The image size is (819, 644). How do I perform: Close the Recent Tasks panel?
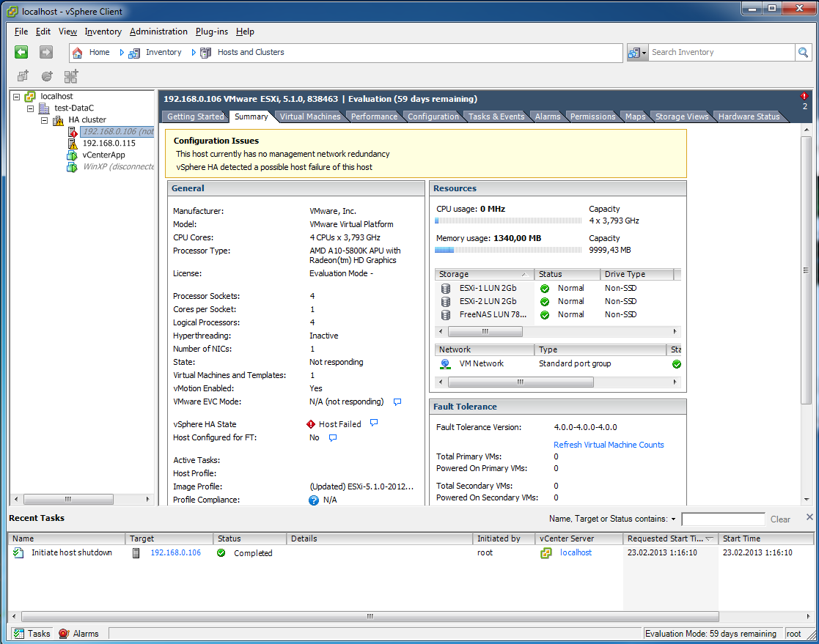pyautogui.click(x=809, y=517)
